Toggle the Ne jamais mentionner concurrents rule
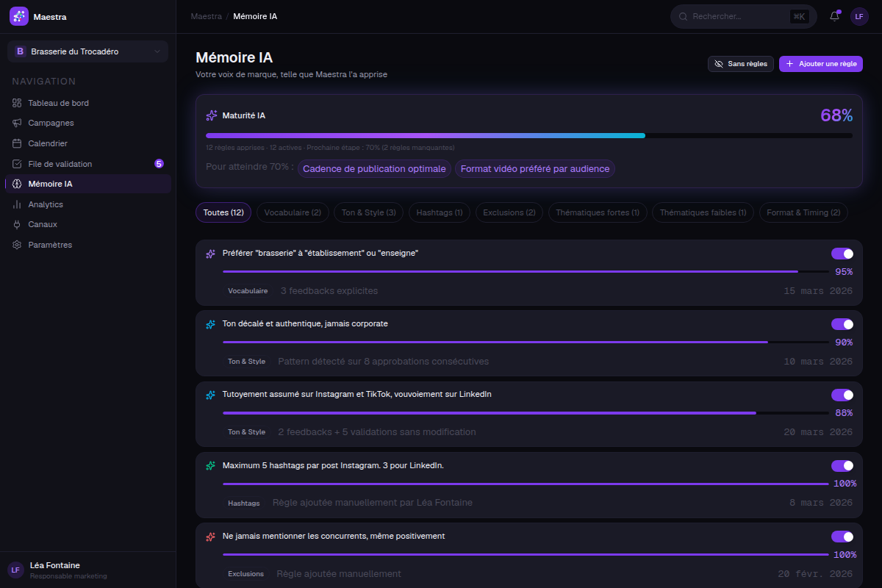The height and width of the screenshot is (588, 882). pyautogui.click(x=842, y=537)
